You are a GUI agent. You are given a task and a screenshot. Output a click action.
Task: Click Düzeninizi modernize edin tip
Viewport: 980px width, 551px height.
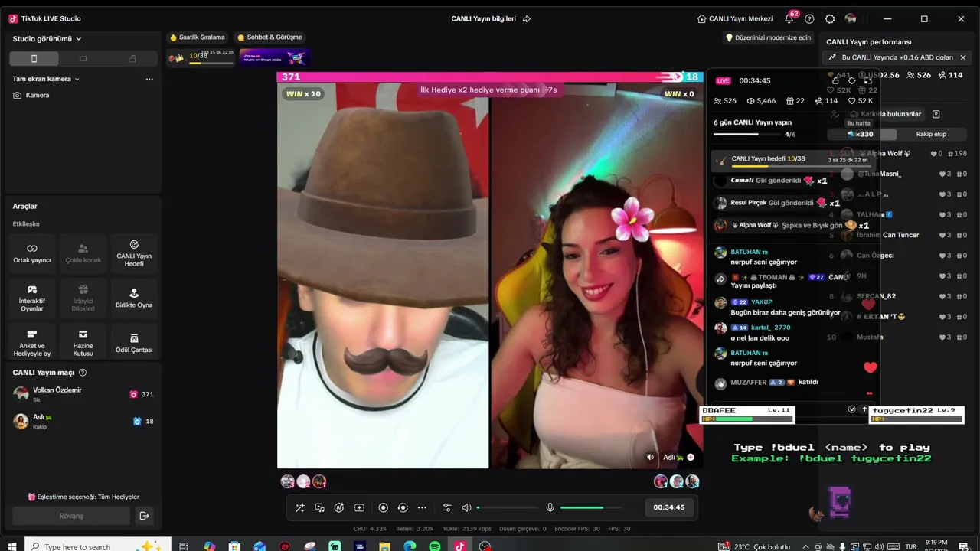tap(768, 37)
